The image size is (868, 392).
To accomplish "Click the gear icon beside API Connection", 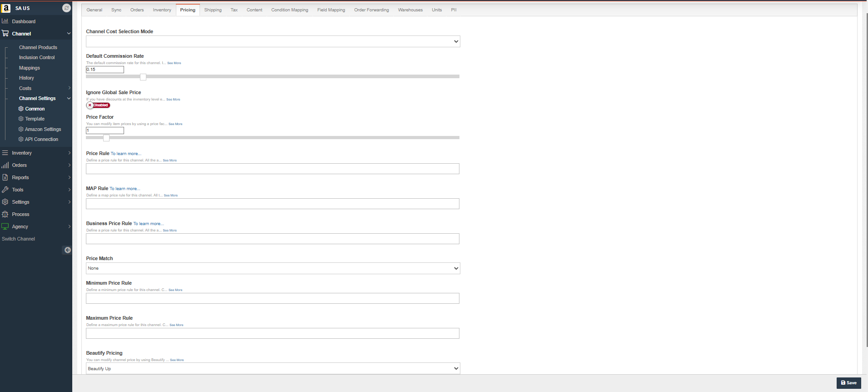I will (x=21, y=139).
